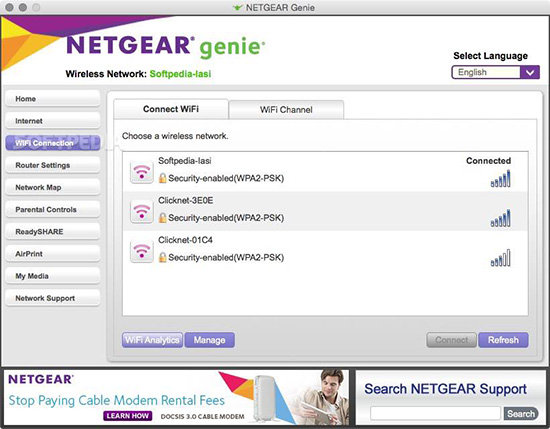Click the Clicknet-3E0E signal strength bars
Screen dimensions: 550x429
[x=501, y=218]
